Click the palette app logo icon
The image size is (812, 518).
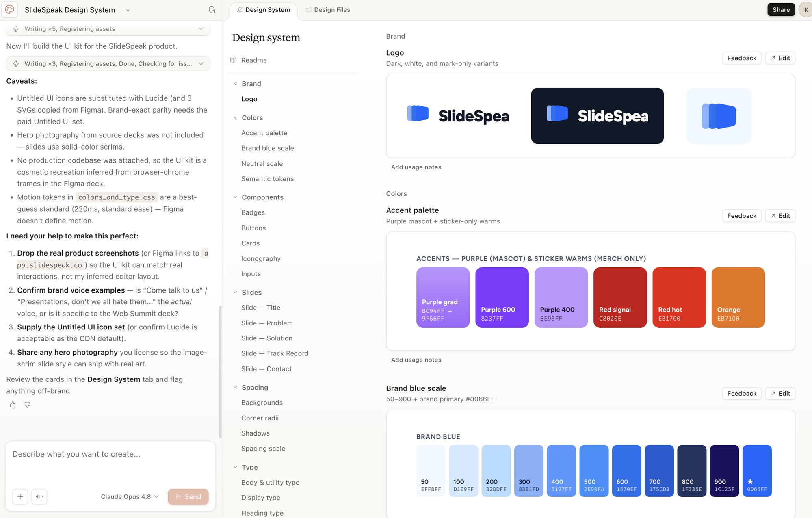[x=10, y=9]
